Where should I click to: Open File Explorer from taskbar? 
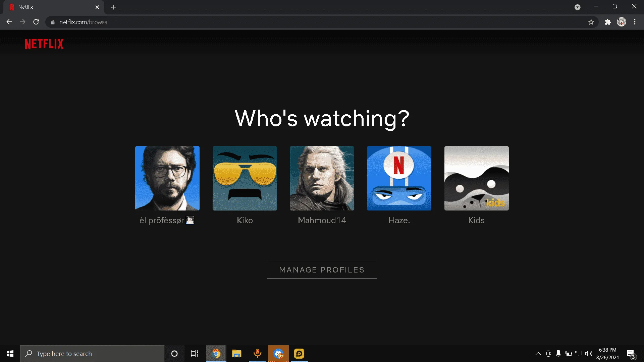click(x=237, y=354)
